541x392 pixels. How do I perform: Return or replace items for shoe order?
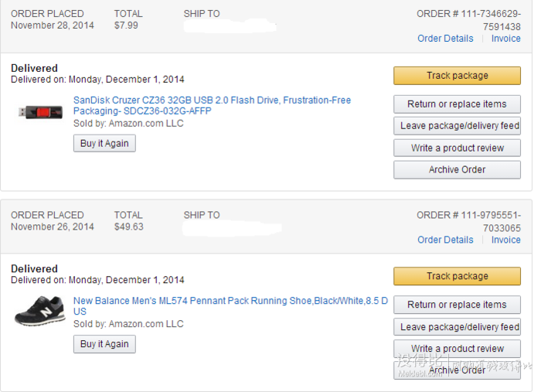point(457,305)
